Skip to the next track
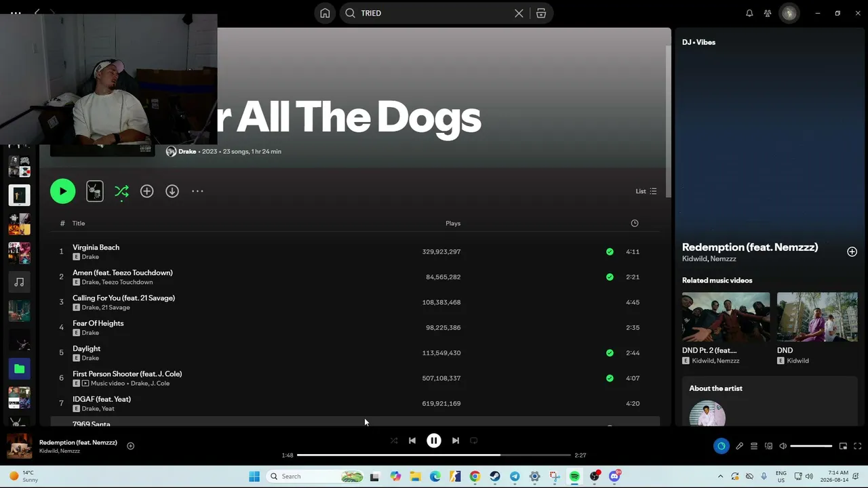Viewport: 868px width, 488px height. 456,441
